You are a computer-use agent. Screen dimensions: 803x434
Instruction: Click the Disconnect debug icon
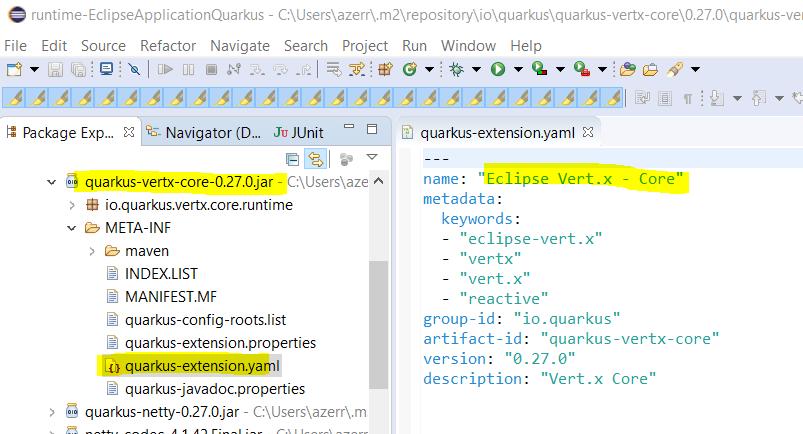coord(234,69)
